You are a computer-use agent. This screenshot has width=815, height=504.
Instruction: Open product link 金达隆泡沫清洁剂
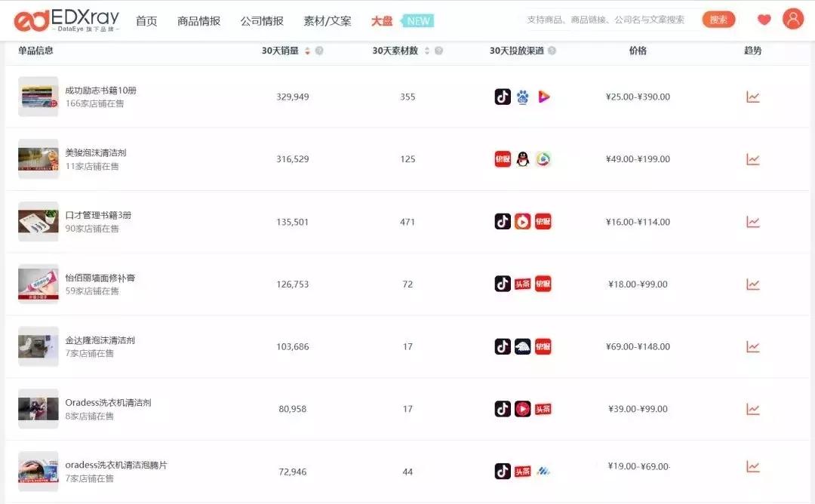click(100, 340)
